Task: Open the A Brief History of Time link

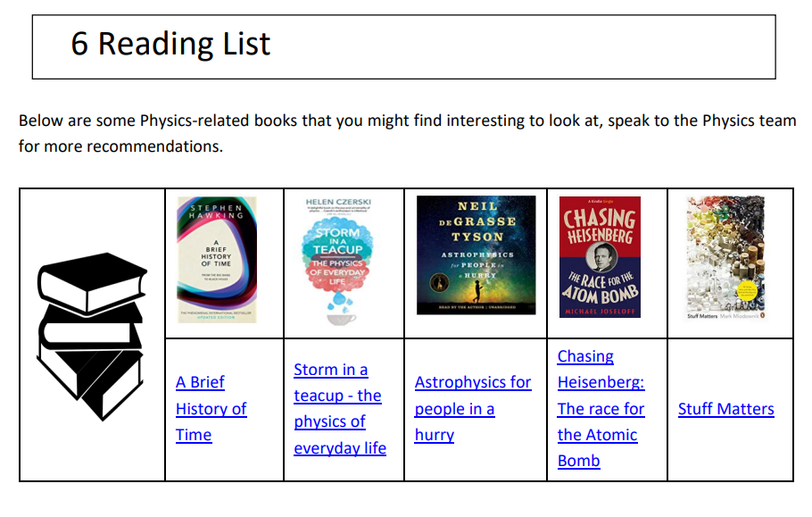Action: point(211,409)
